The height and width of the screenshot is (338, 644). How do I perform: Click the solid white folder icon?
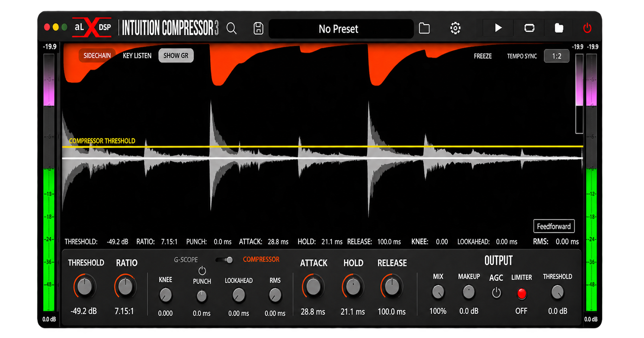559,28
